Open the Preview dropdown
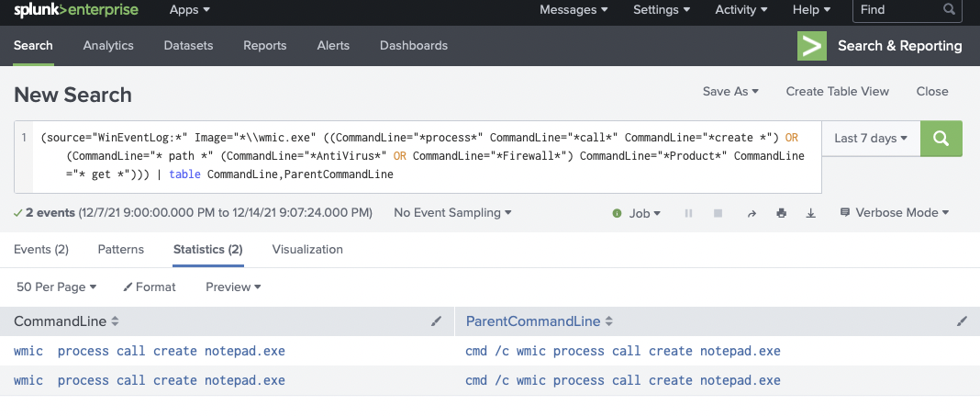980x416 pixels. pyautogui.click(x=233, y=287)
